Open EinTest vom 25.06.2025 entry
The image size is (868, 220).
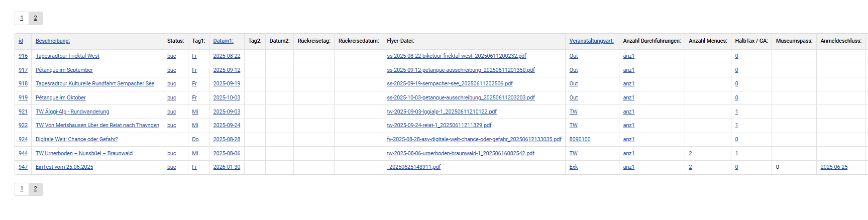[64, 167]
